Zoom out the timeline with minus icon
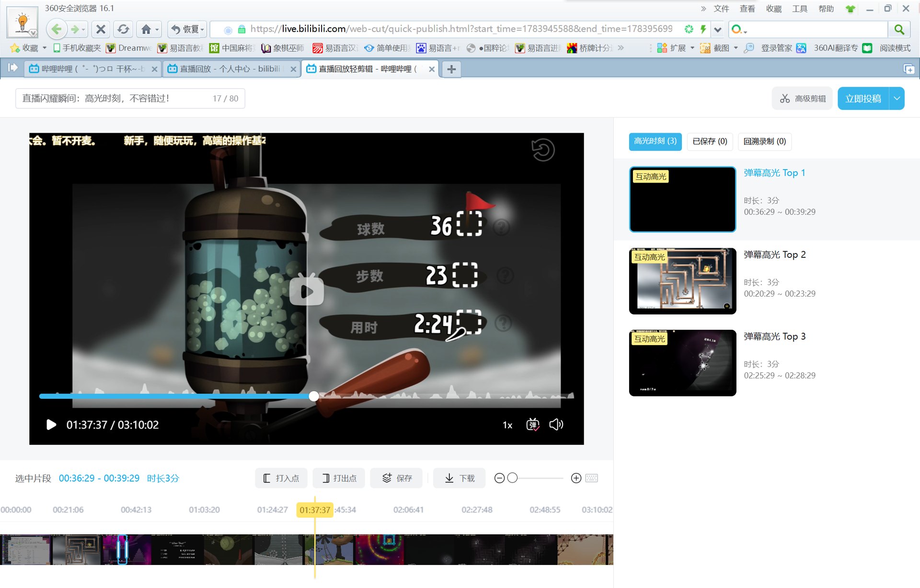This screenshot has height=588, width=920. (x=499, y=478)
